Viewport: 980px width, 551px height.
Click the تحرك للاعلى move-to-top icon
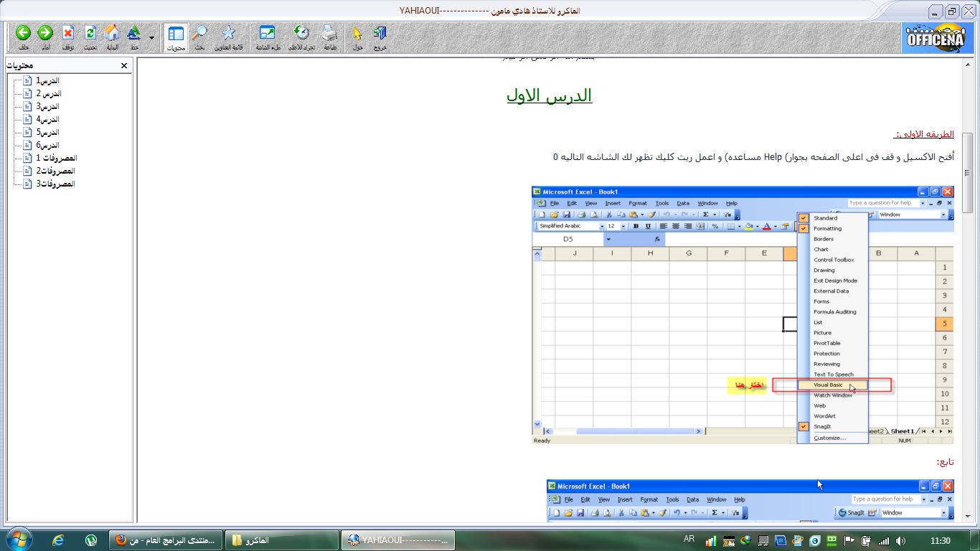pos(302,37)
